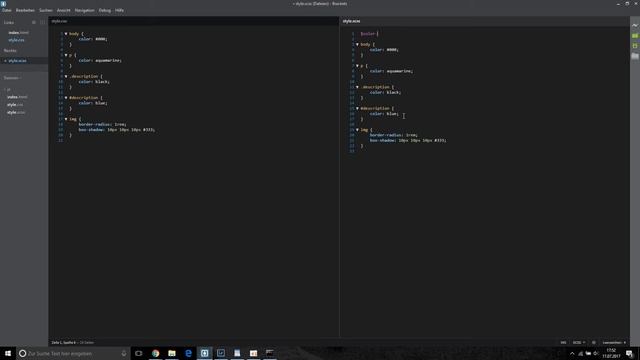Click cursor position indicator in status bar
This screenshot has width=640, height=360.
[x=64, y=342]
